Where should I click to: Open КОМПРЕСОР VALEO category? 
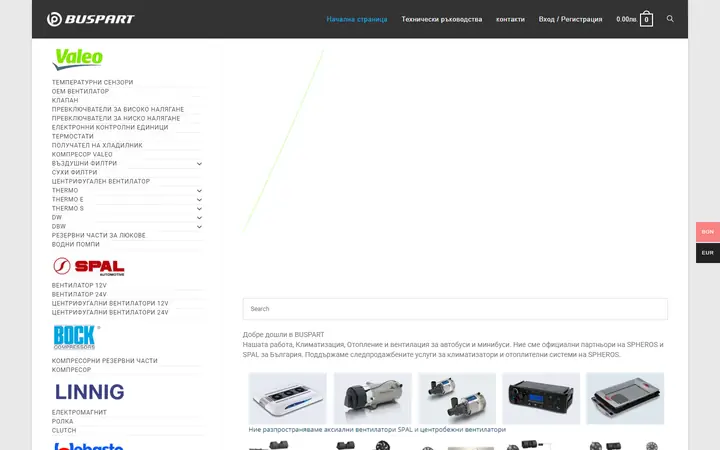[82, 154]
